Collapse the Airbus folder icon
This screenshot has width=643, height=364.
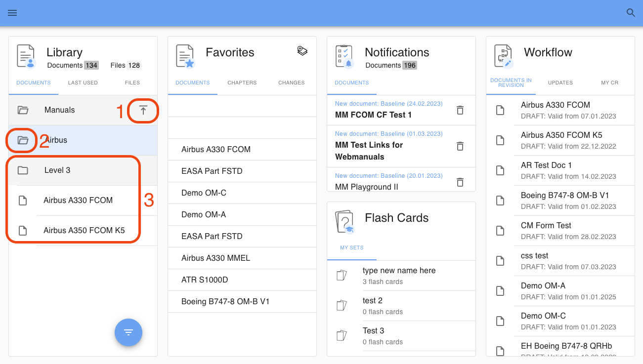click(23, 140)
